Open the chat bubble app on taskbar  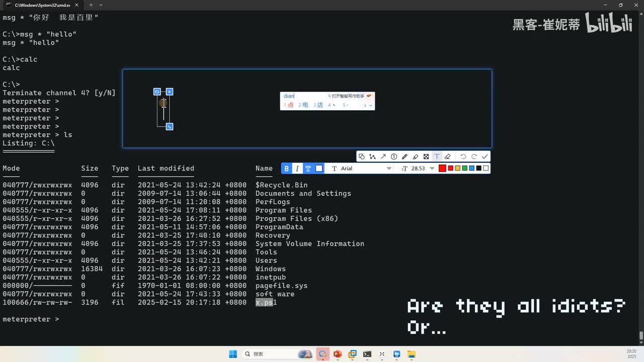click(x=323, y=354)
